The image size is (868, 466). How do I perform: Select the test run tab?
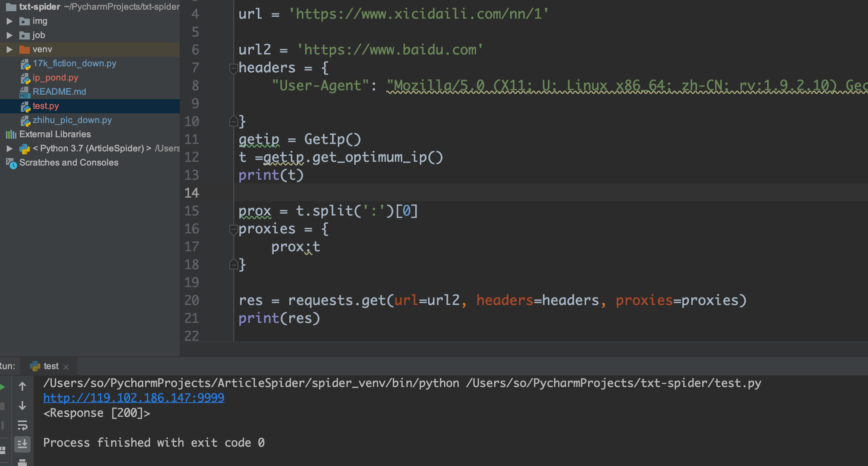[x=51, y=366]
